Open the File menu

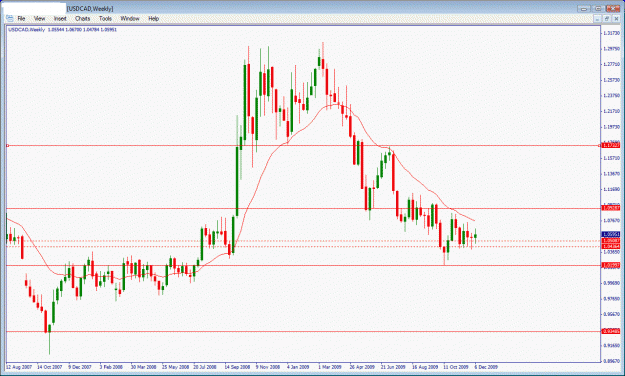tap(21, 19)
